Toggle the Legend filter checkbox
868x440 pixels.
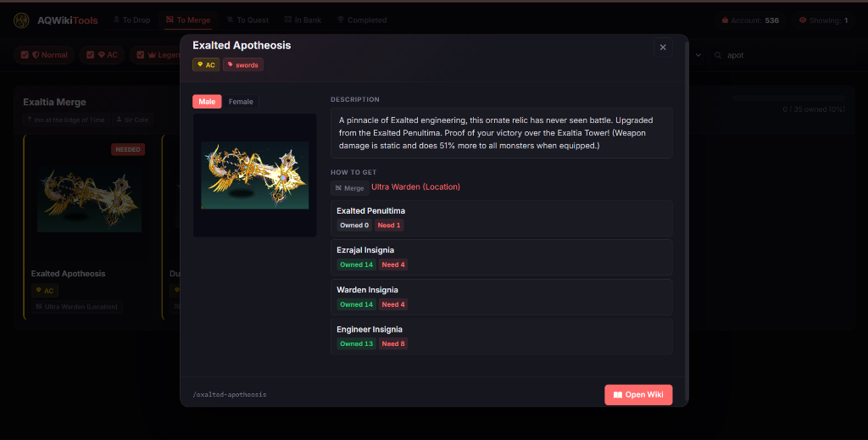pos(140,55)
